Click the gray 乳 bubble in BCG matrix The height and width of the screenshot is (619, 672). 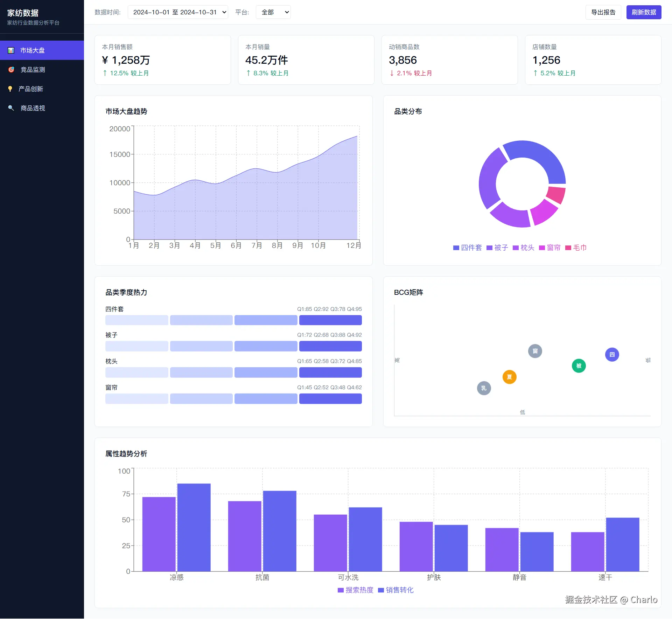pyautogui.click(x=484, y=388)
